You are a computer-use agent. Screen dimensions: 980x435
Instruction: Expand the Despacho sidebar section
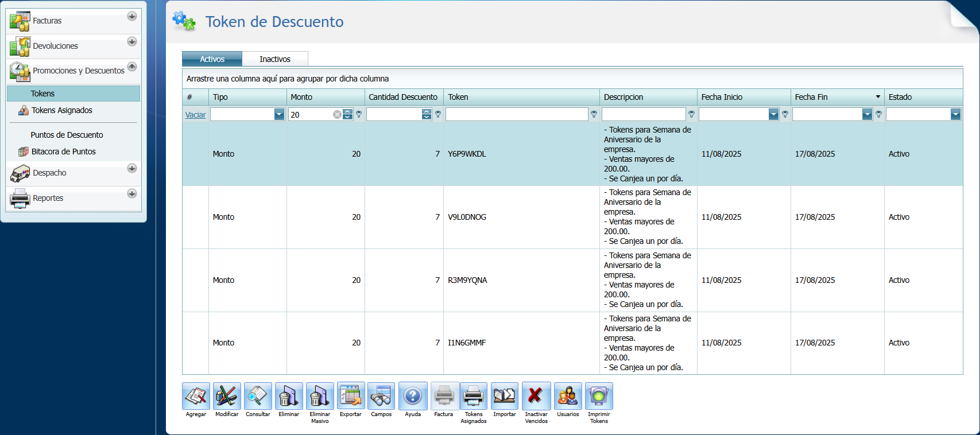pos(132,168)
